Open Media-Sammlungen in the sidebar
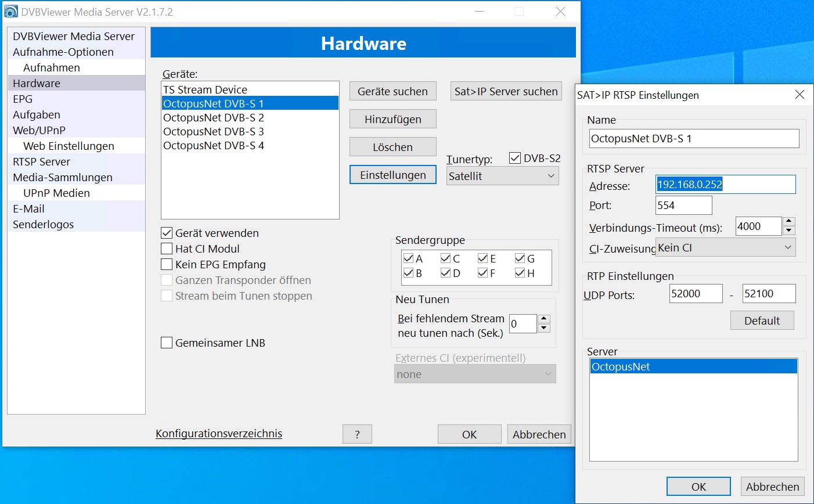Viewport: 814px width, 504px height. coord(76,177)
